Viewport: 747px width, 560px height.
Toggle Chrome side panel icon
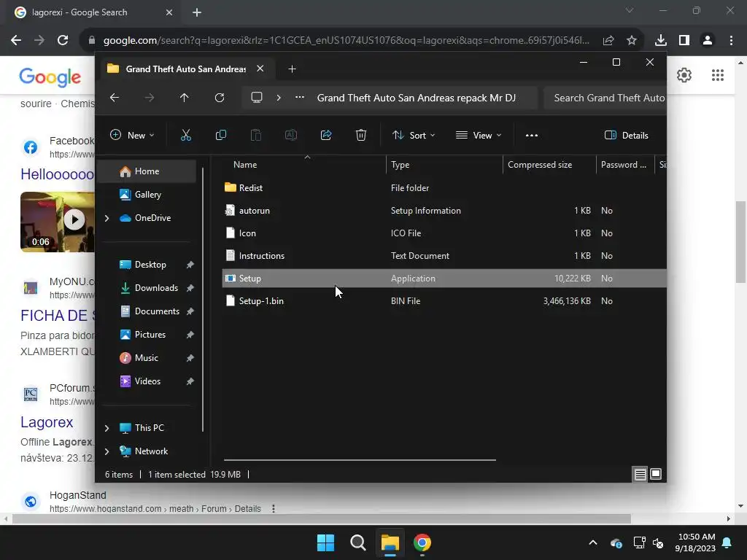point(684,41)
